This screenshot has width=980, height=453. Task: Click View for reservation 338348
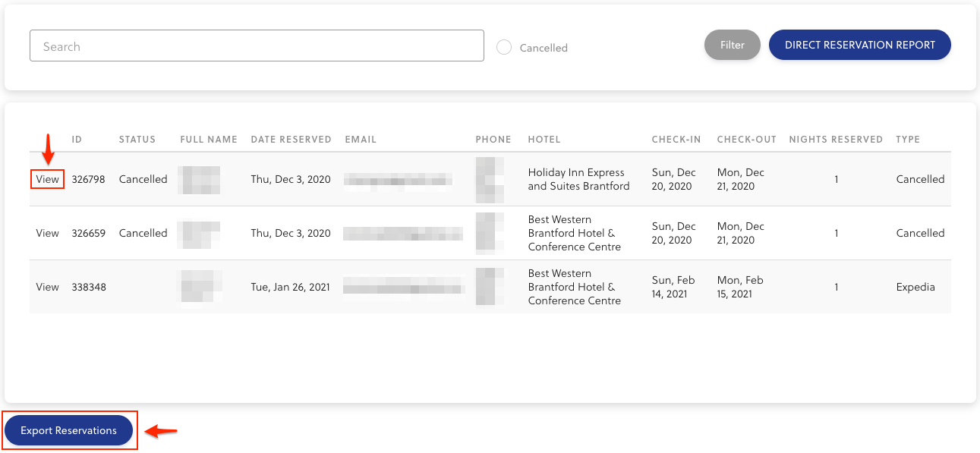click(x=47, y=288)
